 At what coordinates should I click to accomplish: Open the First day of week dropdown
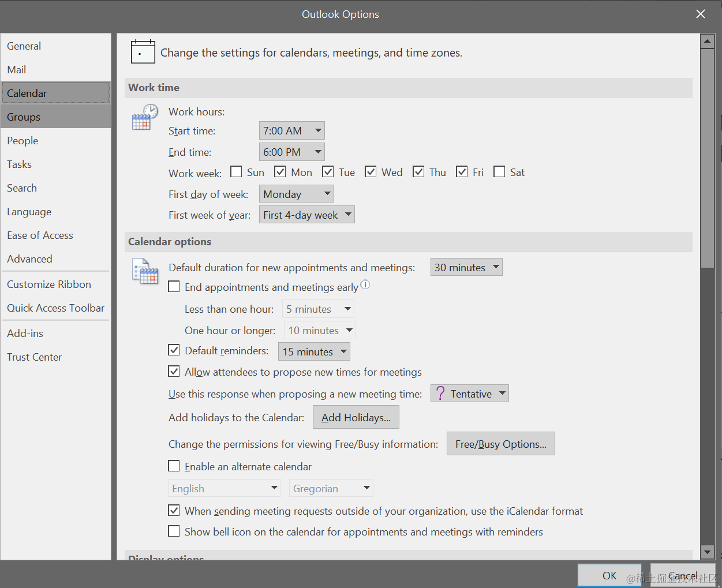pyautogui.click(x=297, y=194)
